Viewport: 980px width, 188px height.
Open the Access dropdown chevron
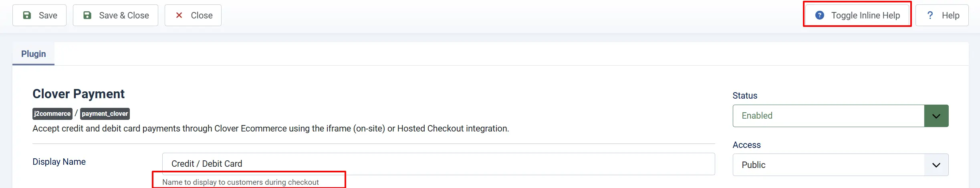(x=936, y=165)
